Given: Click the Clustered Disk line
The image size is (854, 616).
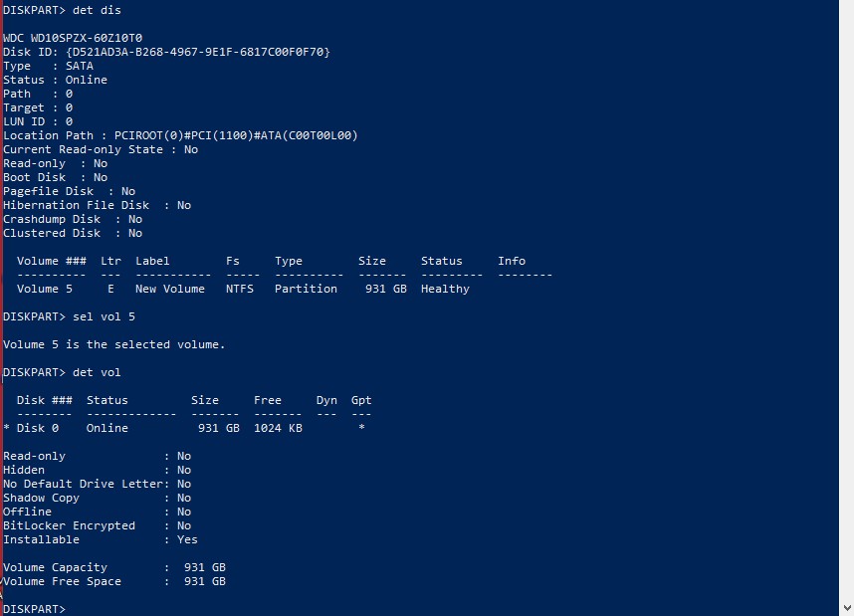Looking at the screenshot, I should tap(73, 233).
